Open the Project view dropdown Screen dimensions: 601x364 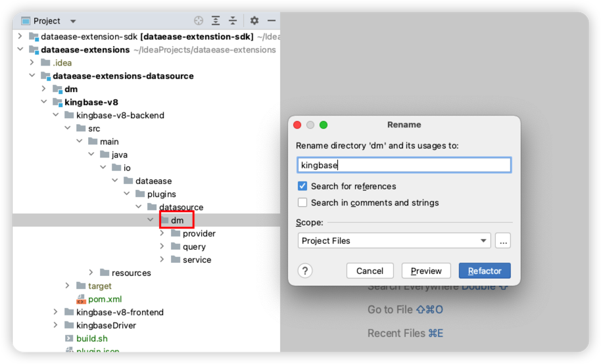73,21
